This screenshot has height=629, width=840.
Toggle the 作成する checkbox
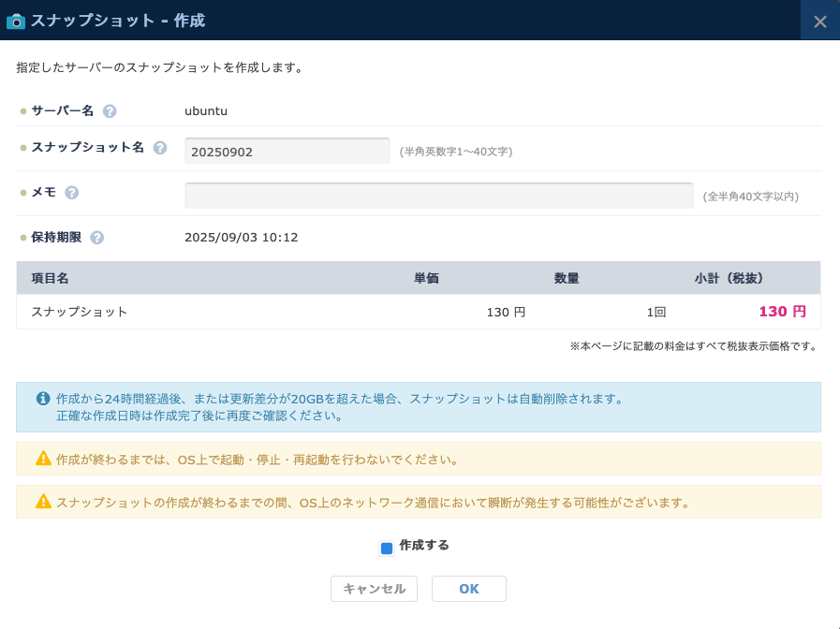[x=387, y=548]
